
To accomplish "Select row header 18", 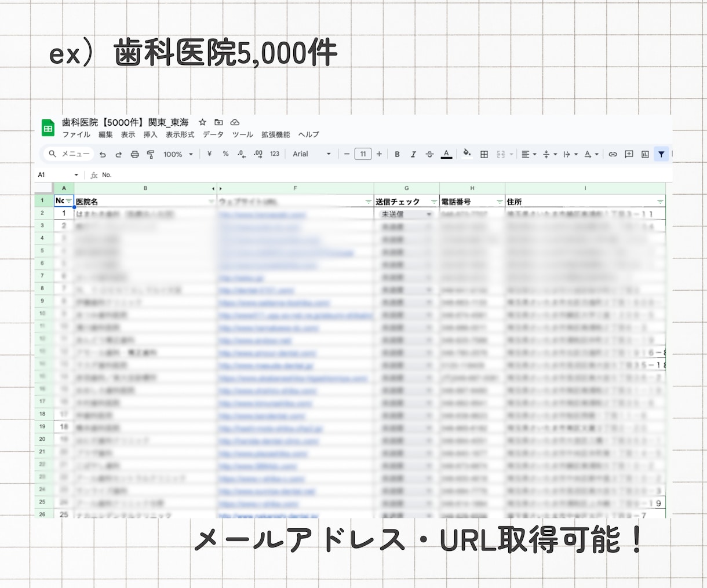I will pos(42,414).
